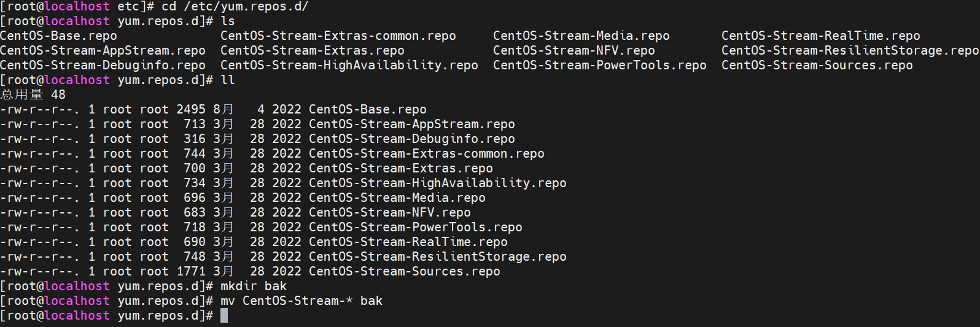The width and height of the screenshot is (980, 327).
Task: Click file size 2495 in the listing
Action: coord(191,109)
